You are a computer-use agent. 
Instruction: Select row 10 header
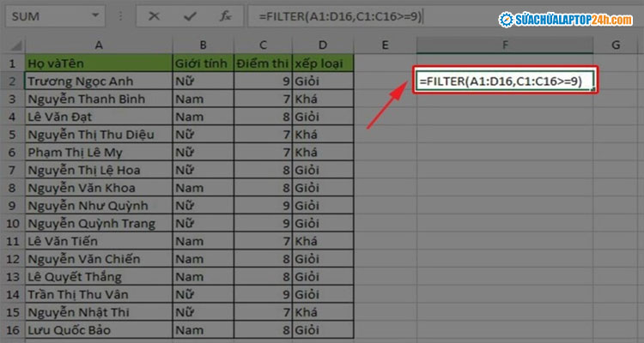12,223
